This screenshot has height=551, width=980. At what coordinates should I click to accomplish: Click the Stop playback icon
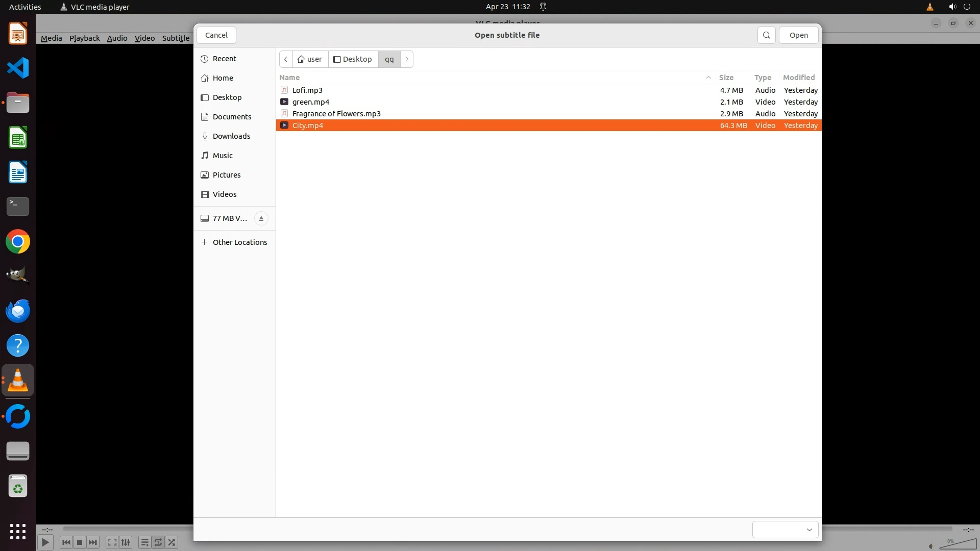80,542
